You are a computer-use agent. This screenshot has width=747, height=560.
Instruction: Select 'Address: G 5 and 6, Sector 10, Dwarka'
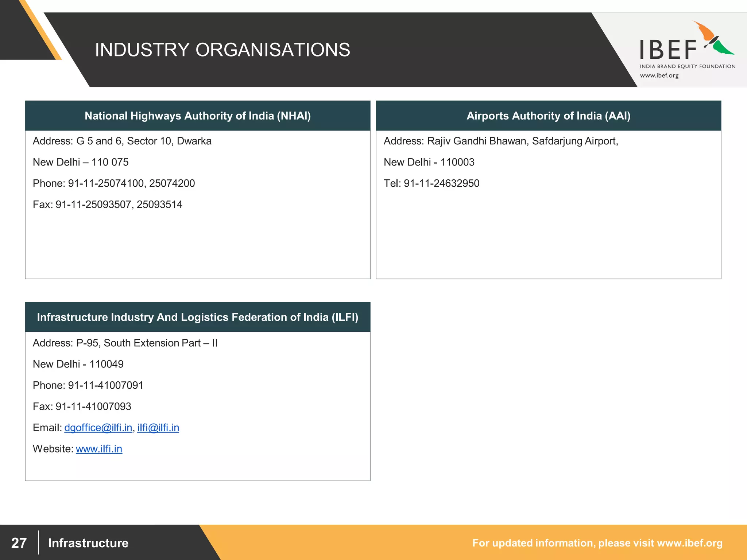pos(122,141)
